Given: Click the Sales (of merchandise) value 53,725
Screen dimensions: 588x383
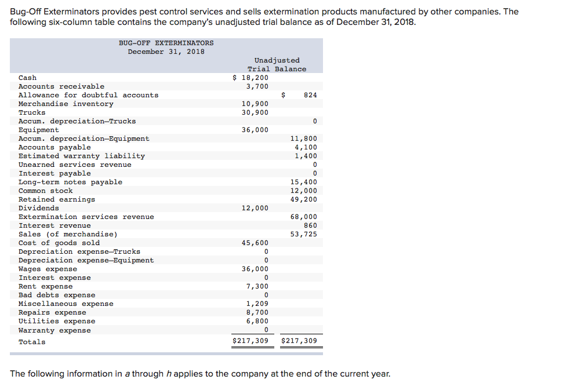Looking at the screenshot, I should (306, 234).
